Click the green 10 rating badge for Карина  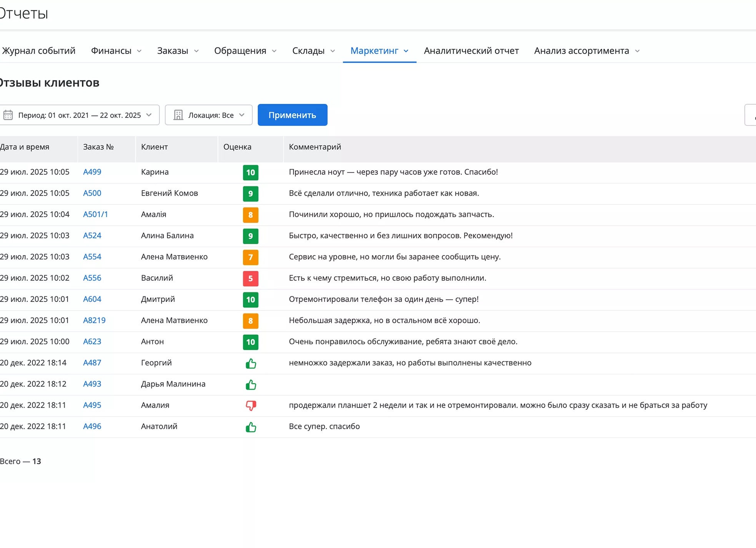pos(250,172)
